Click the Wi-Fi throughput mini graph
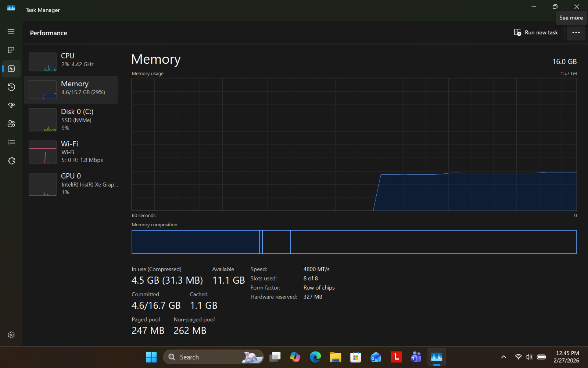 (x=43, y=152)
